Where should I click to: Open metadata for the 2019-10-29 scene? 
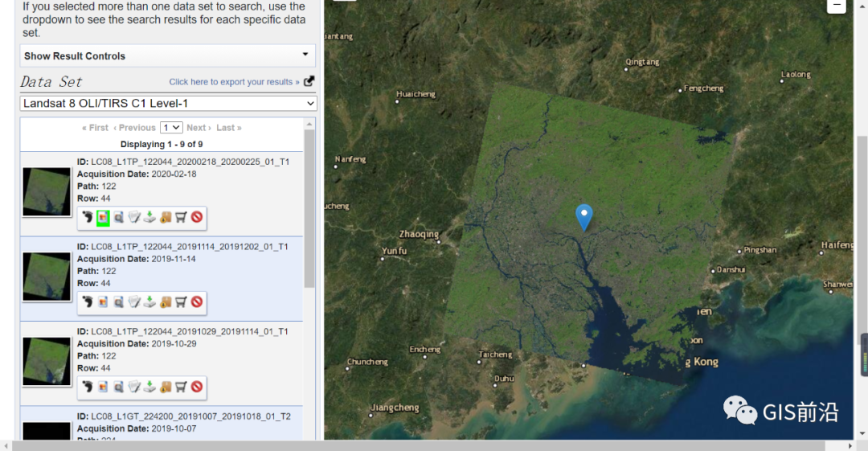tap(134, 387)
